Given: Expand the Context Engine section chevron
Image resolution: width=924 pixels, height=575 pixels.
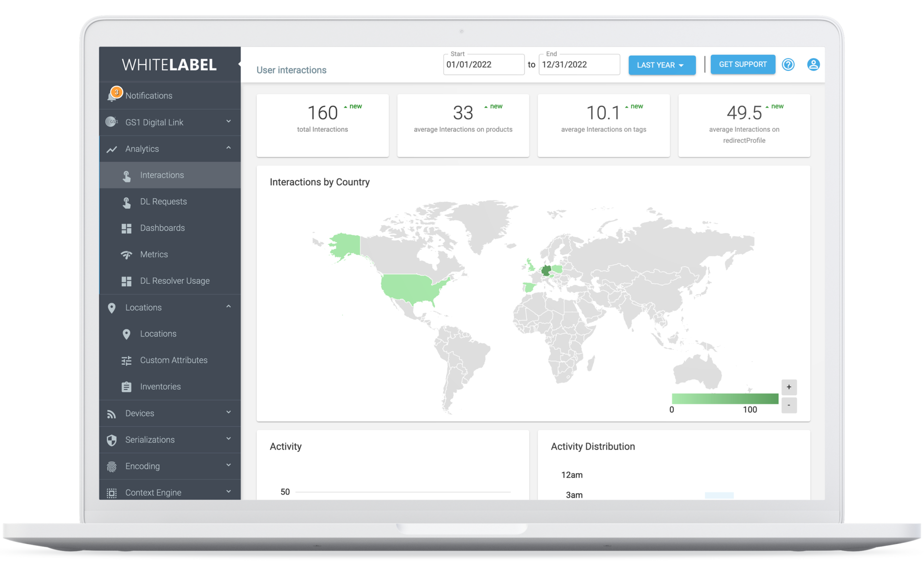Looking at the screenshot, I should [229, 492].
